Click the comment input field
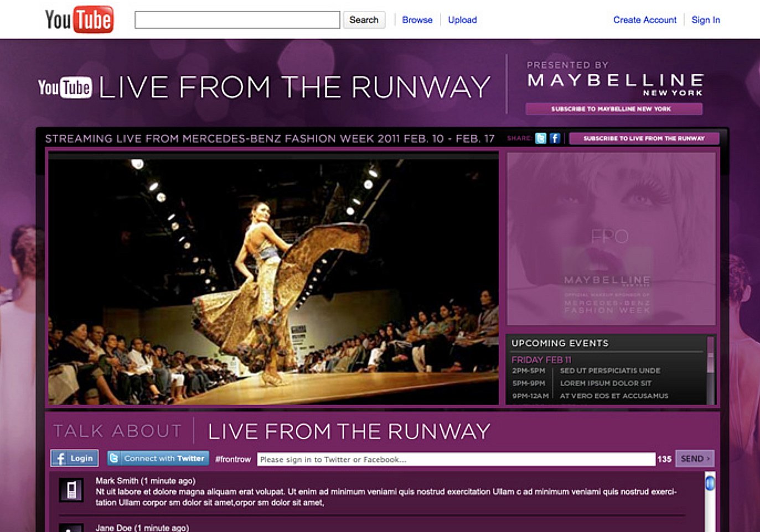This screenshot has width=760, height=532. click(456, 460)
